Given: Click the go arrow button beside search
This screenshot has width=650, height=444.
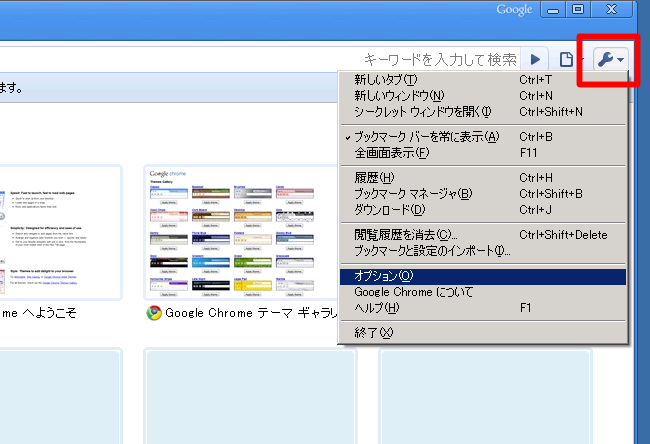Looking at the screenshot, I should coord(537,60).
